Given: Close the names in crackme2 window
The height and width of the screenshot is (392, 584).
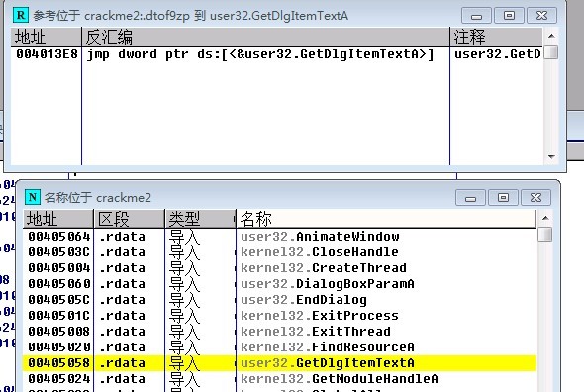Looking at the screenshot, I should (x=535, y=198).
